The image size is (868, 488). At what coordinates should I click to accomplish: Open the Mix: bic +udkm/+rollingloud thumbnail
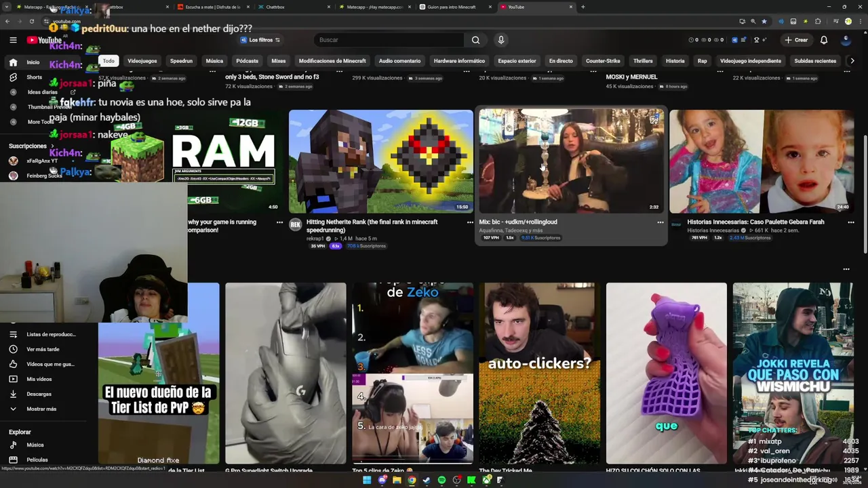571,161
